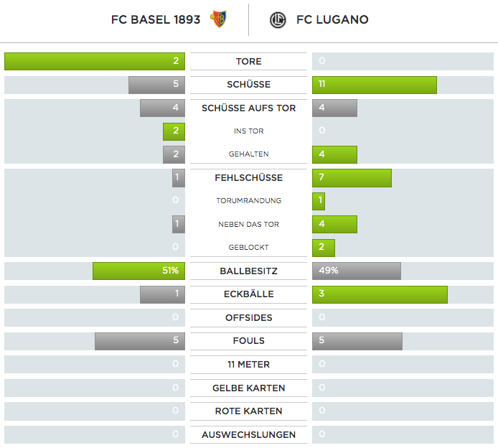Open the FC Lugano team name
The width and height of the screenshot is (498, 448).
(x=332, y=20)
